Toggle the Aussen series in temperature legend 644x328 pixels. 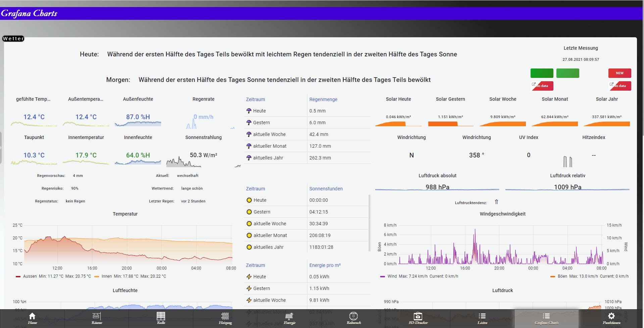click(x=30, y=276)
